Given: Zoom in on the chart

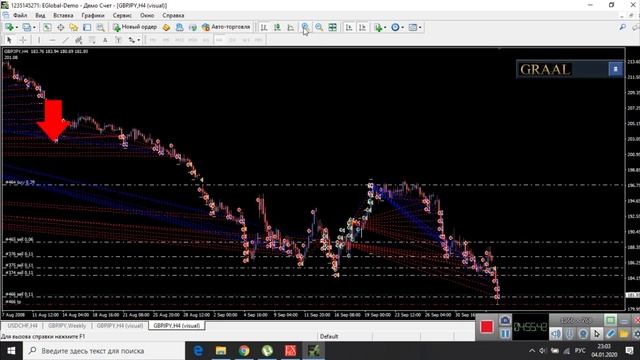Looking at the screenshot, I should (x=305, y=27).
